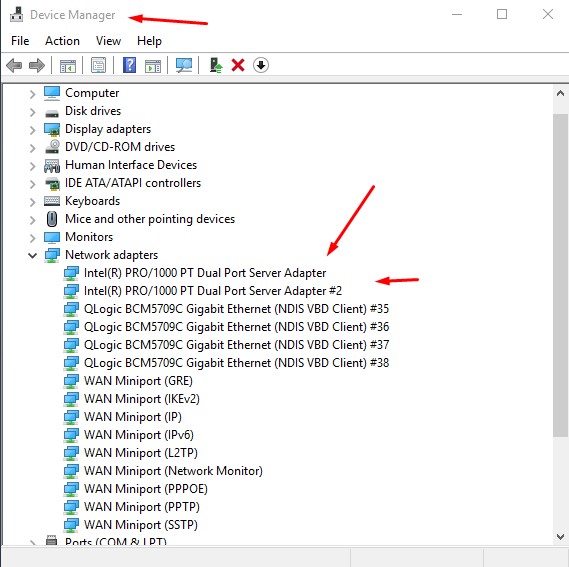Open the Properties toolbar icon
This screenshot has height=567, width=569.
click(98, 66)
